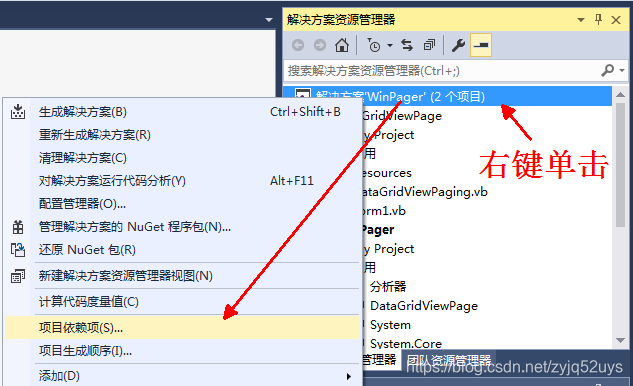Open 项目依赖项(S)... menu entry
This screenshot has height=386, width=633.
click(x=182, y=327)
